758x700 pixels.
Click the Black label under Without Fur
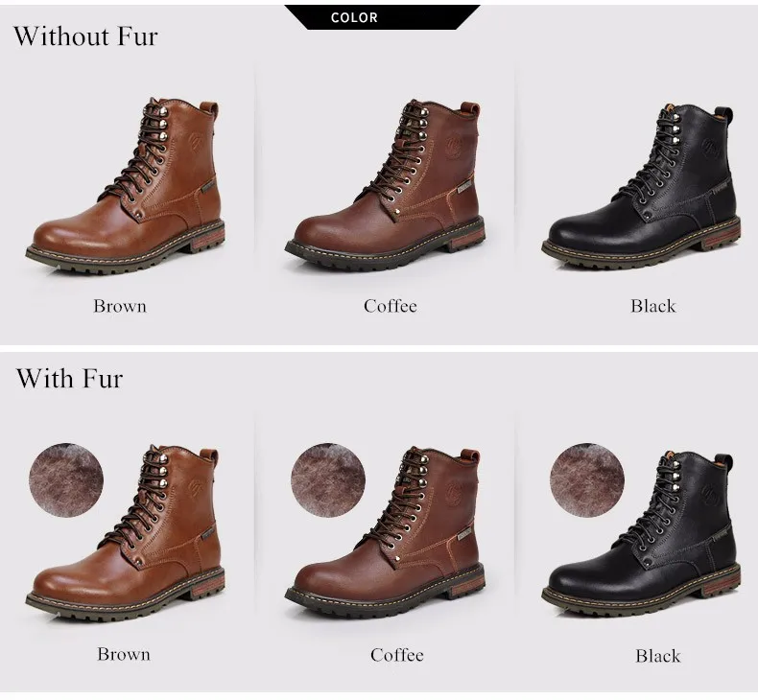click(x=652, y=306)
